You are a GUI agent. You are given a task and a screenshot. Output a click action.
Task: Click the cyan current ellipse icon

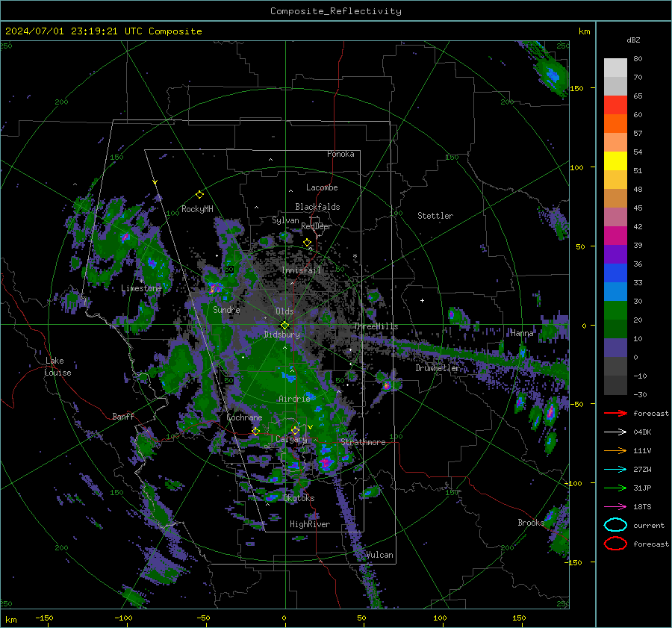coord(615,525)
